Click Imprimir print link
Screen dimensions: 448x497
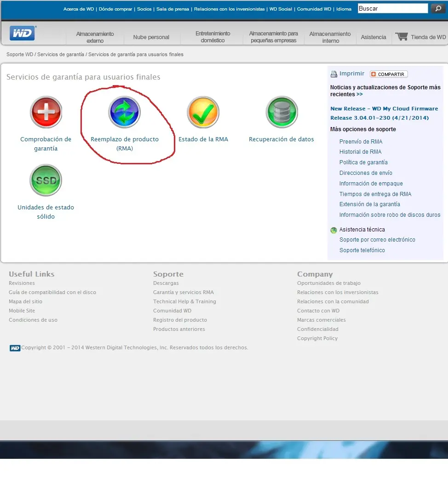(x=352, y=74)
